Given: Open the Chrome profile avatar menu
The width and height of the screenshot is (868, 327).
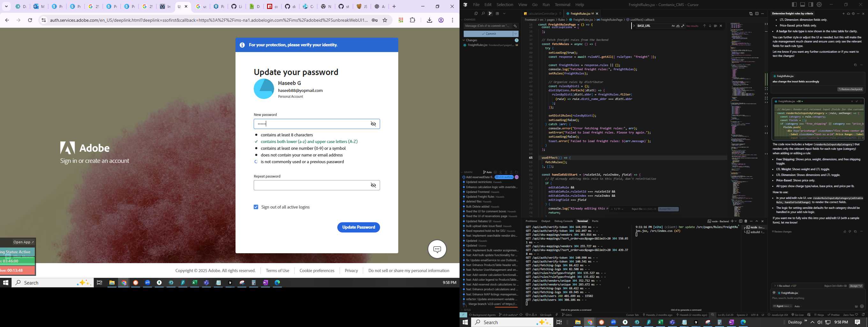Looking at the screenshot, I should pyautogui.click(x=441, y=20).
